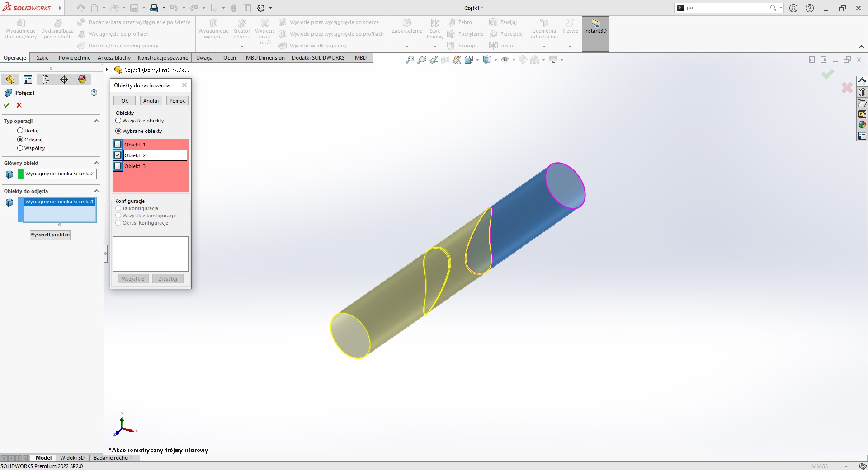Open the ConfigurationManager tab icon
This screenshot has width=868, height=470.
[x=46, y=80]
